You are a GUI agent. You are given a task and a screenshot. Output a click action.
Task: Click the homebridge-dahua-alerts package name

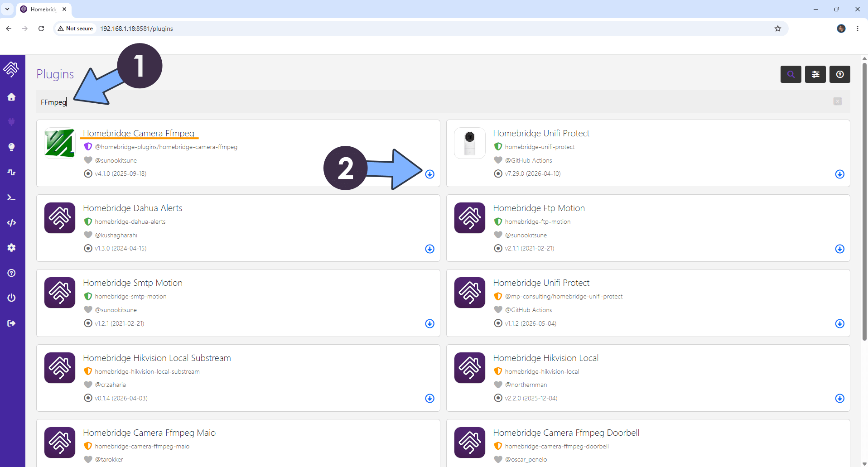coord(130,221)
